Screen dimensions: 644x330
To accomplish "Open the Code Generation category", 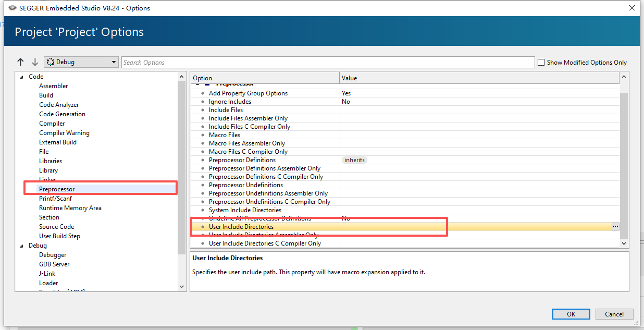I will [62, 114].
